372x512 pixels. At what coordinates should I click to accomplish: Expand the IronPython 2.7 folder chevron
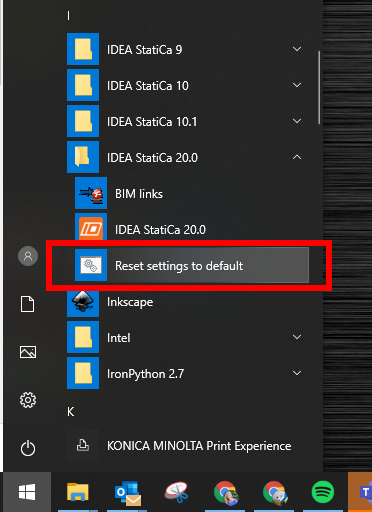click(x=297, y=373)
